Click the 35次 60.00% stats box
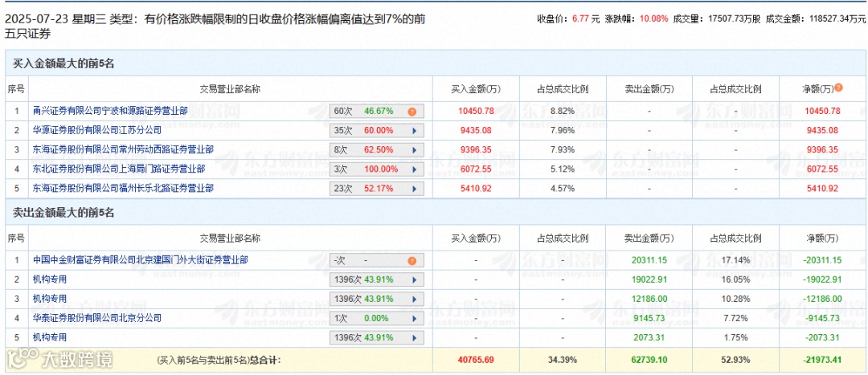 (x=377, y=131)
